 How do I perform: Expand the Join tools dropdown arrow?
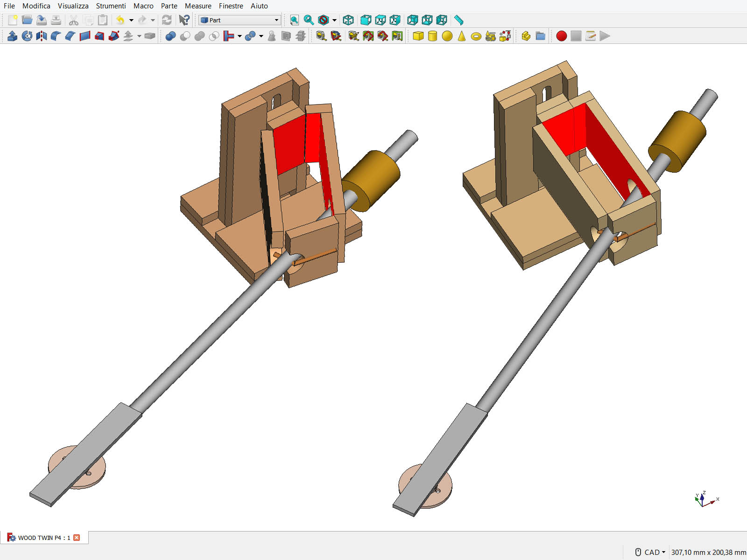pyautogui.click(x=240, y=36)
